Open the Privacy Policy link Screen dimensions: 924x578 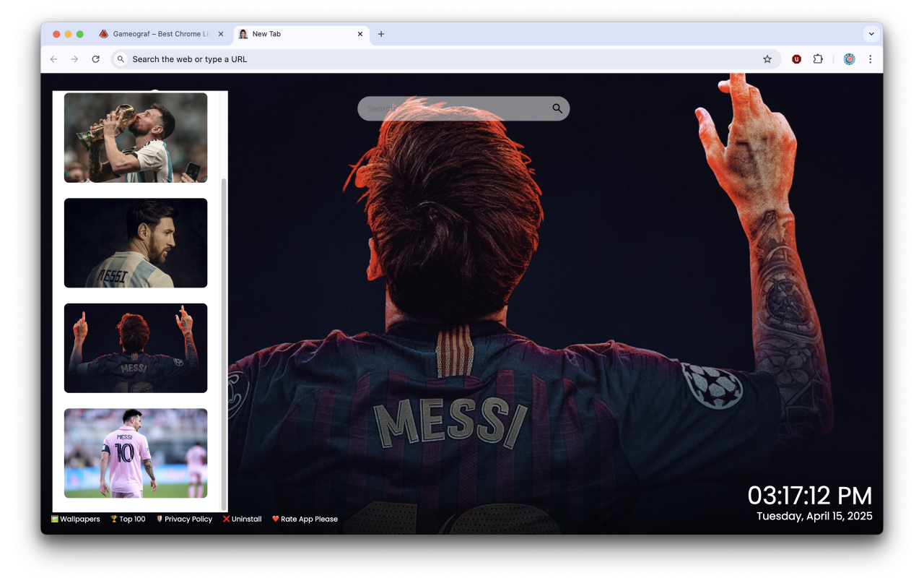click(188, 519)
